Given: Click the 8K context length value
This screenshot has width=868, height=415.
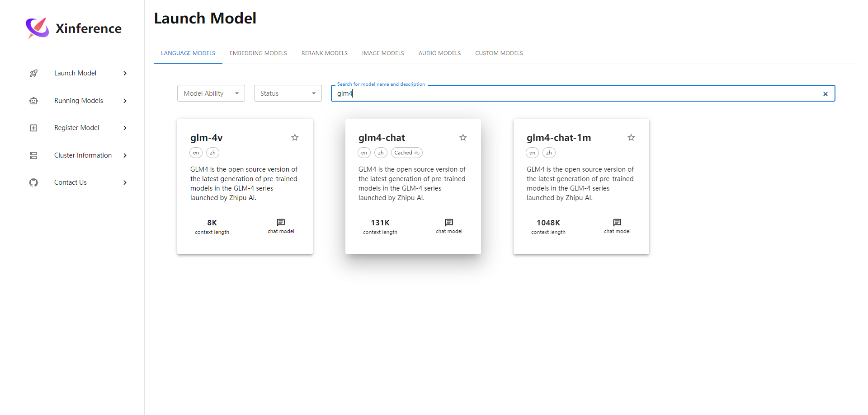Looking at the screenshot, I should click(x=212, y=223).
